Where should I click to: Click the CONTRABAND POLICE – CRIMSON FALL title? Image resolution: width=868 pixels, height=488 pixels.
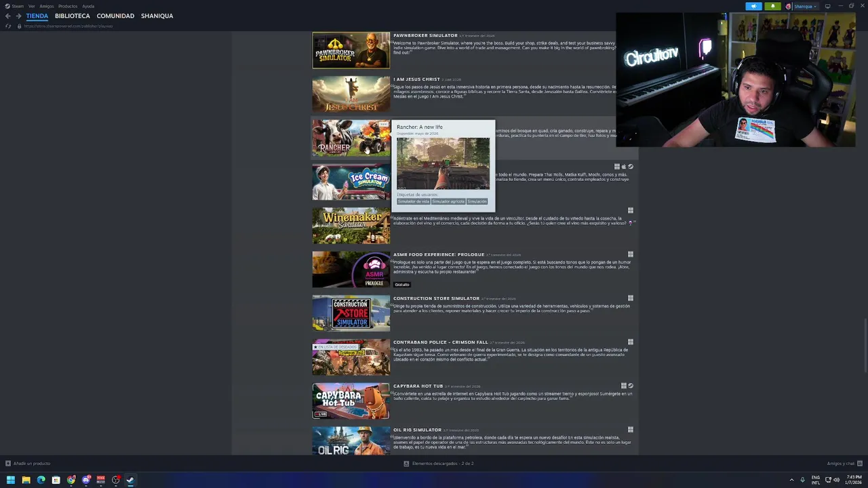coord(440,342)
